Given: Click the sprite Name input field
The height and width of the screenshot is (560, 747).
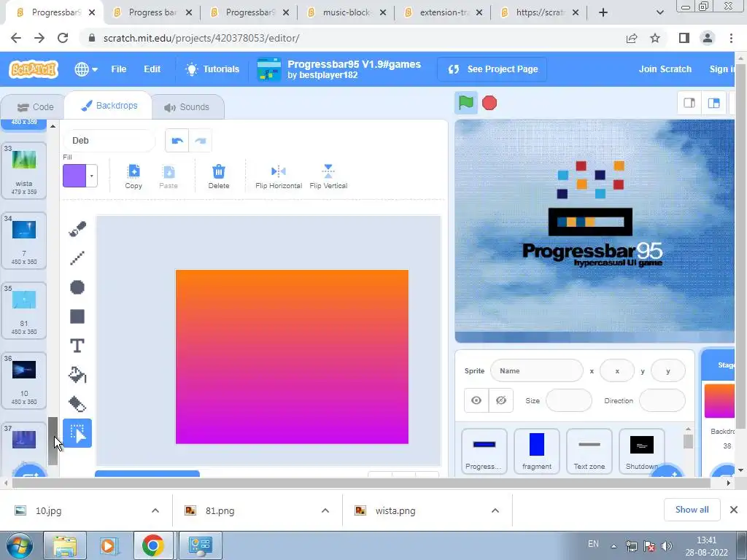Looking at the screenshot, I should 536,371.
